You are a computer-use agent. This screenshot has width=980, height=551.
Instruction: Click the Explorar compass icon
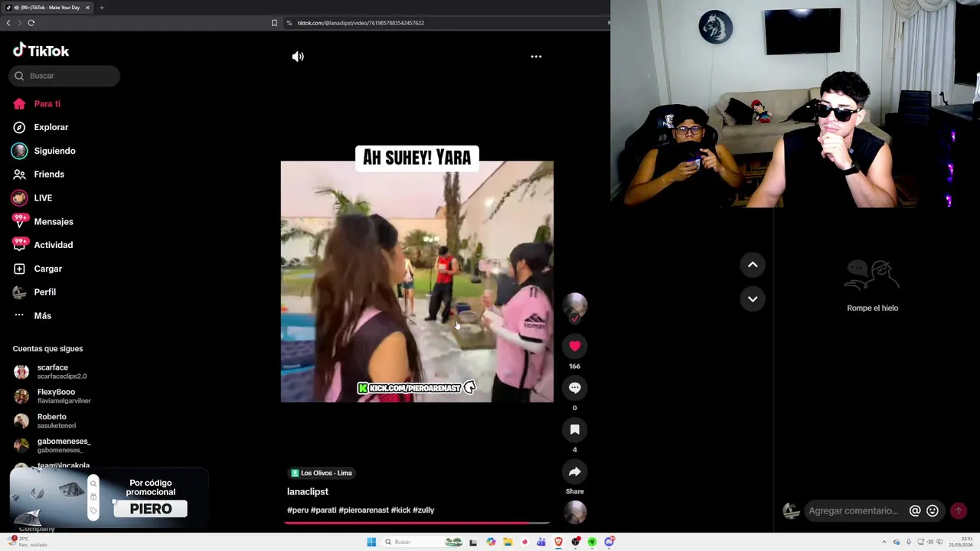(x=19, y=127)
